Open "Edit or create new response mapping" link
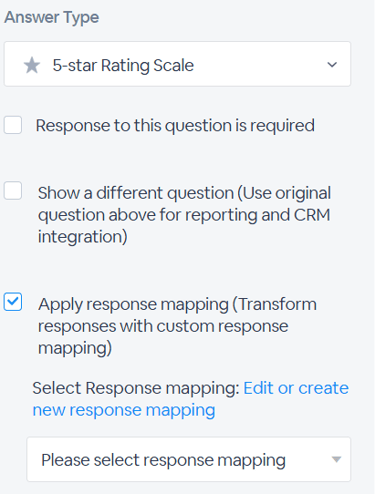375x494 pixels. (x=190, y=399)
